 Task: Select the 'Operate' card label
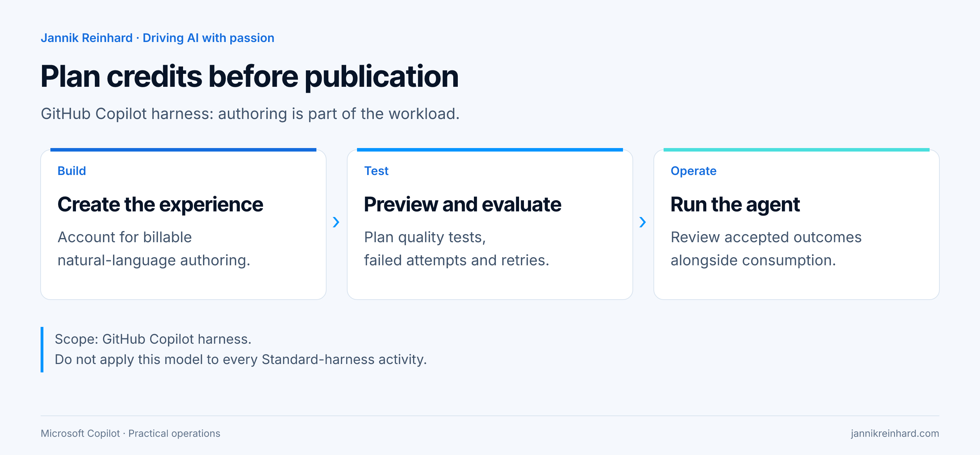click(x=694, y=171)
